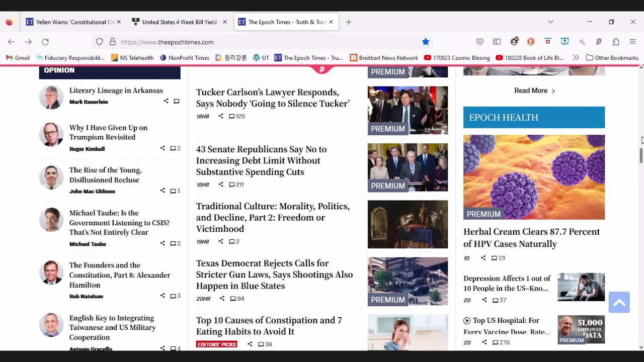Viewport: 644px width, 362px height.
Task: Share the Tucker Carlson lawyer article
Action: click(220, 116)
